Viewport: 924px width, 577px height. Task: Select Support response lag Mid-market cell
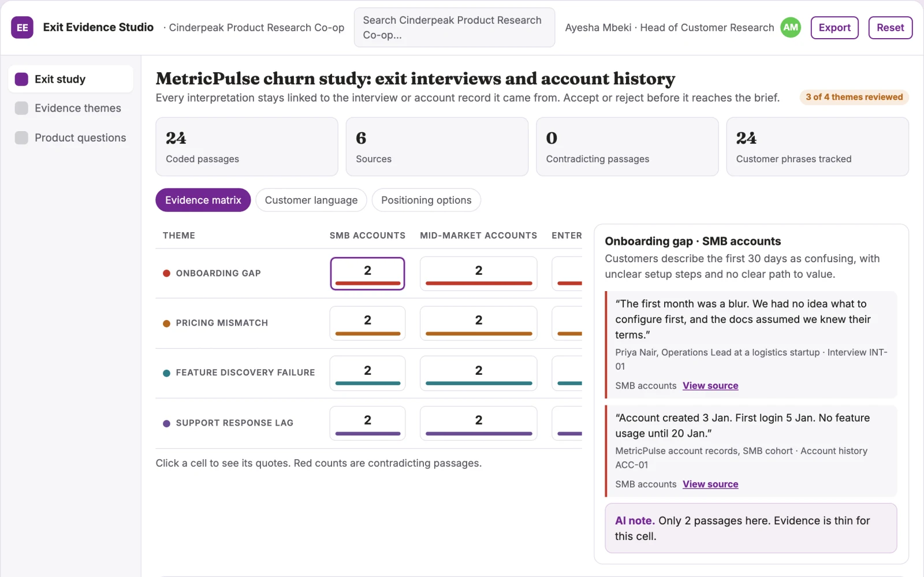coord(478,423)
